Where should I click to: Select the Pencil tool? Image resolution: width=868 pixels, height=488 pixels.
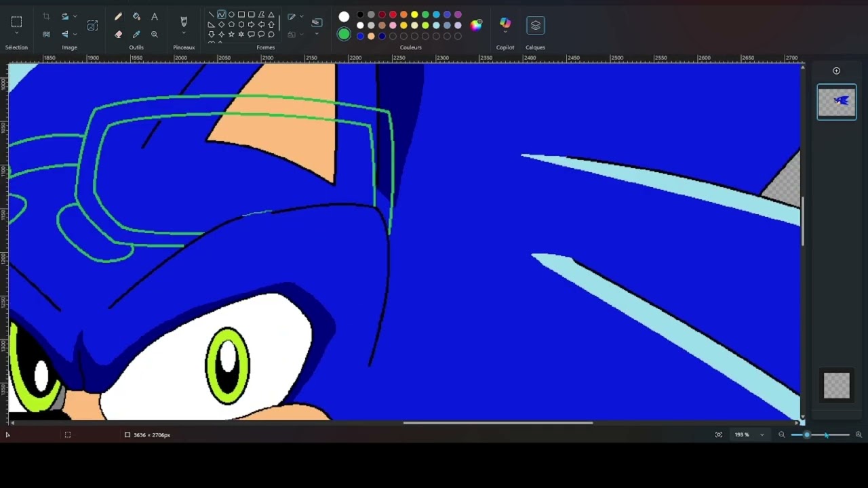pyautogui.click(x=119, y=16)
